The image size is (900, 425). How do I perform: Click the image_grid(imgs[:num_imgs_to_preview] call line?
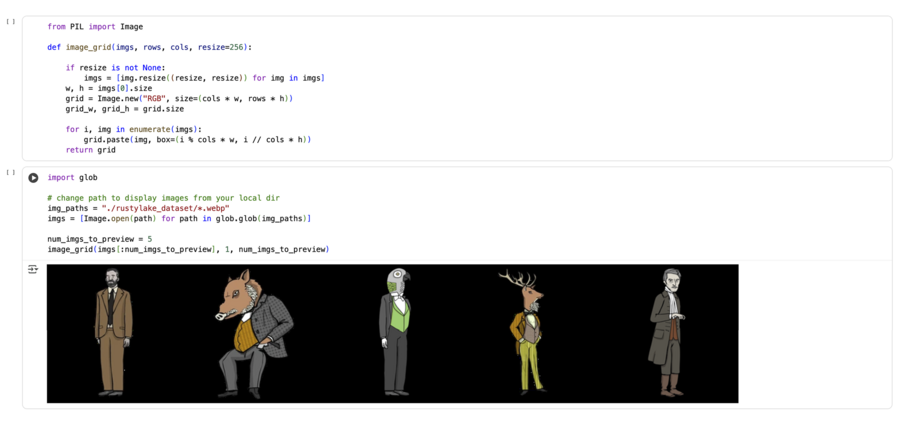(x=188, y=249)
